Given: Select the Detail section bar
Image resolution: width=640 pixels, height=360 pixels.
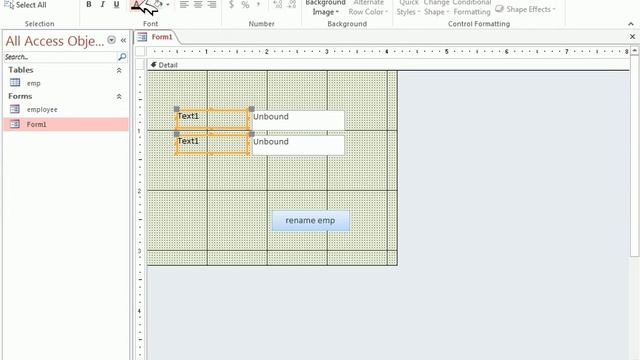Looking at the screenshot, I should [x=388, y=65].
